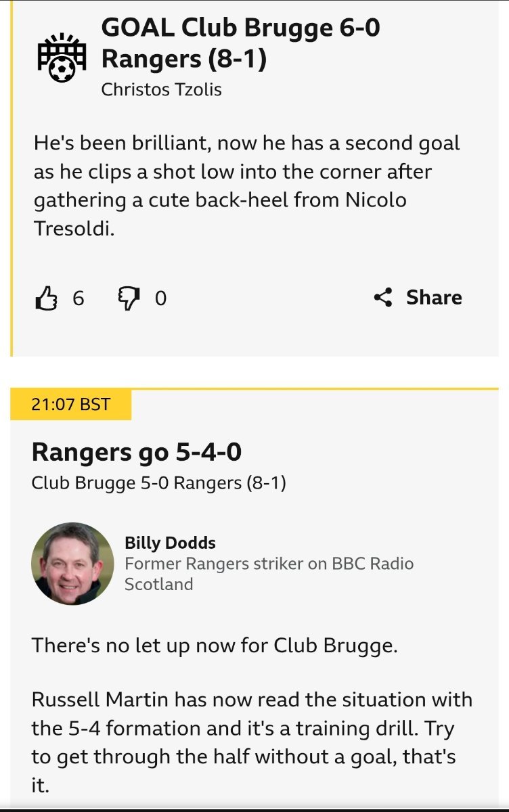Open the GOAL Club Brugge 6-0 headline
The height and width of the screenshot is (812, 509).
pos(240,44)
